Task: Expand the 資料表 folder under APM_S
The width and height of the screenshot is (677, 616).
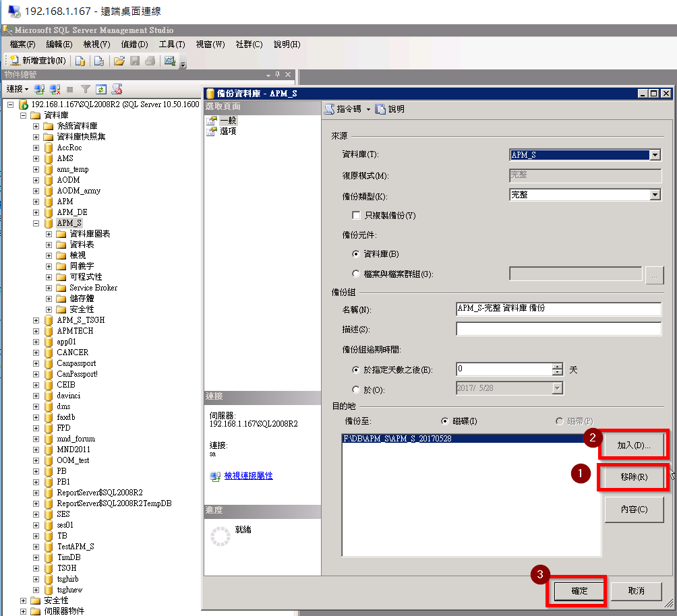Action: (x=49, y=245)
